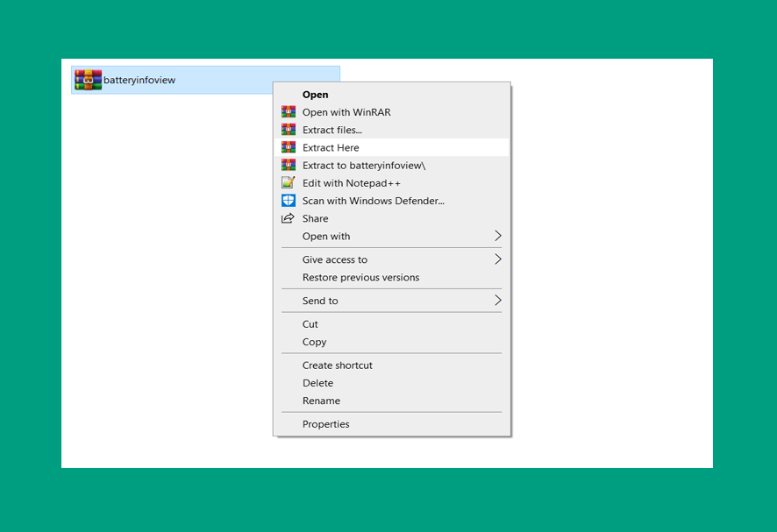Select the Share menu entry
The height and width of the screenshot is (532, 777).
tap(391, 218)
